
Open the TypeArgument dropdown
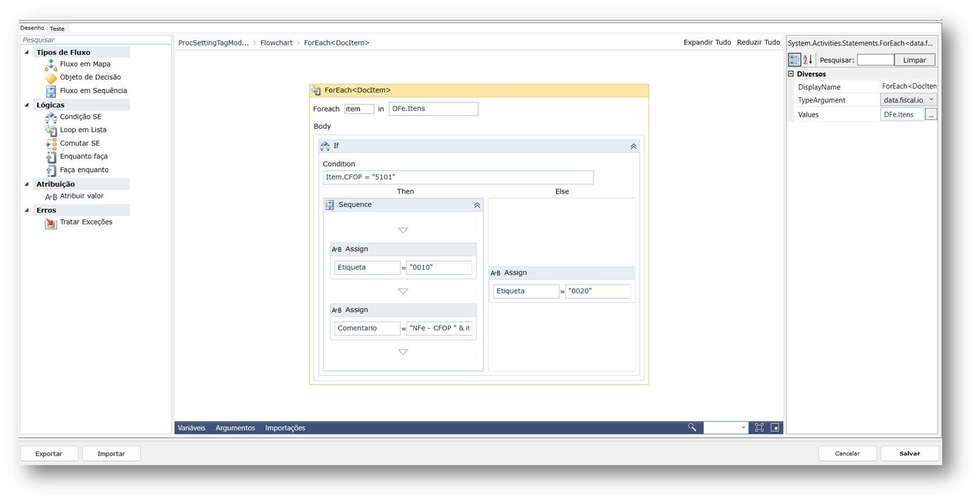tap(931, 100)
